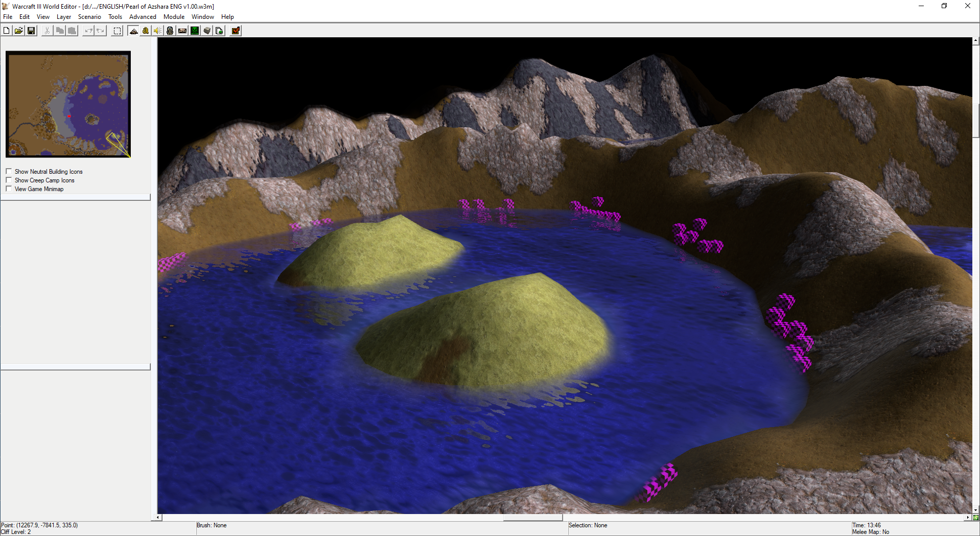Click the 'Selection: None' status text
980x536 pixels.
tap(588, 525)
